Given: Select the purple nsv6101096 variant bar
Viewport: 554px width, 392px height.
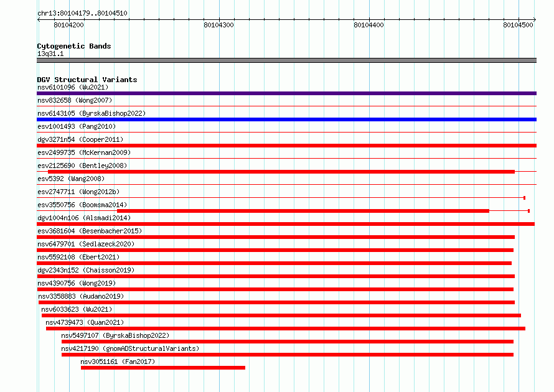Looking at the screenshot, I should coord(286,93).
